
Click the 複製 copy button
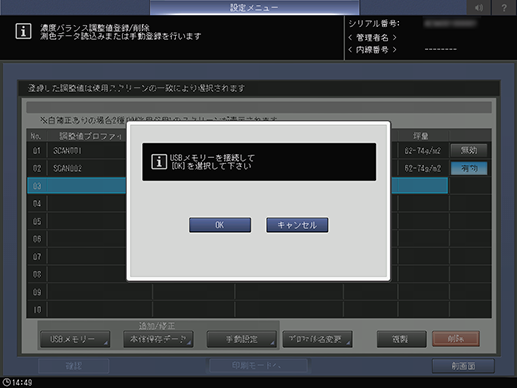click(401, 339)
